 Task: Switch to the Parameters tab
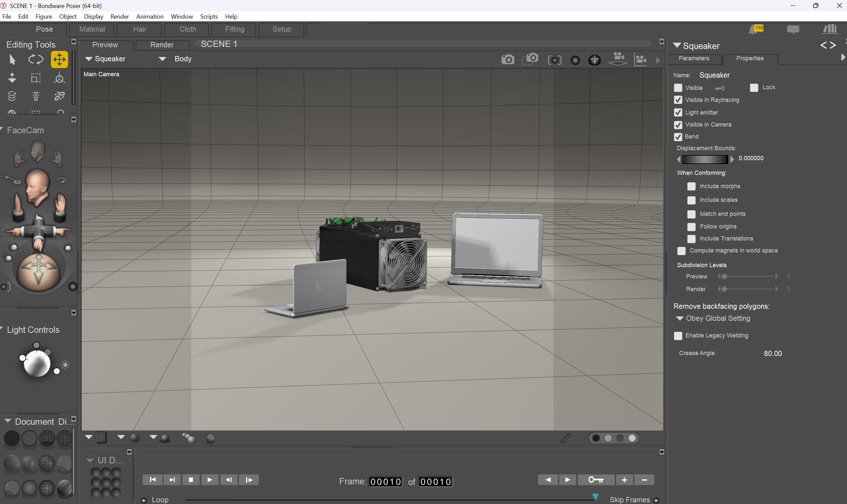(x=694, y=58)
